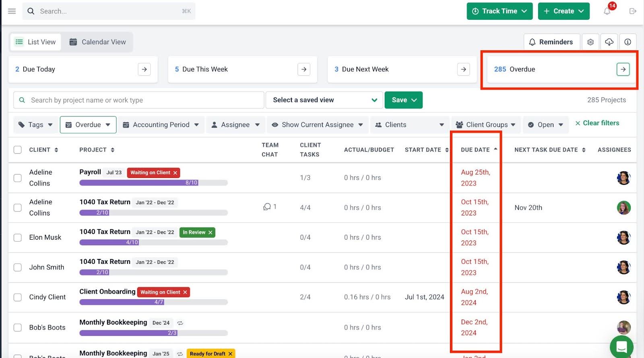Check the Adeline Collins 1040 Tax Return checkbox
644x358 pixels.
(18, 207)
